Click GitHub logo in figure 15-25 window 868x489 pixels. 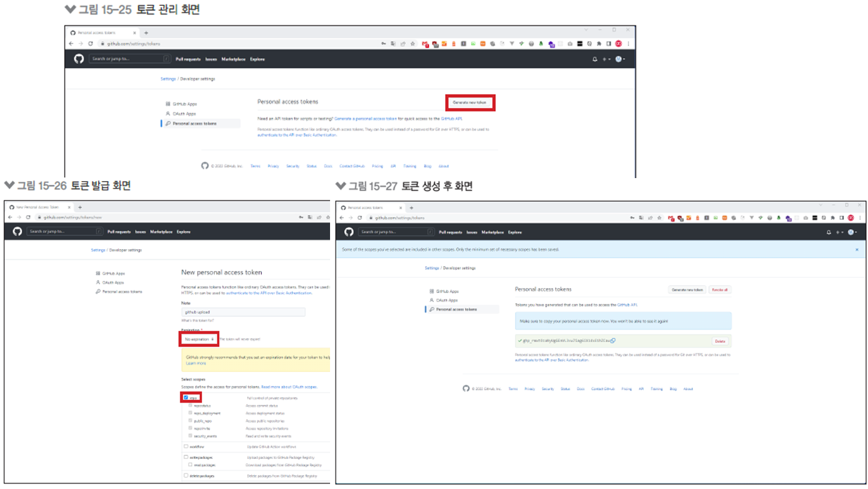click(79, 59)
